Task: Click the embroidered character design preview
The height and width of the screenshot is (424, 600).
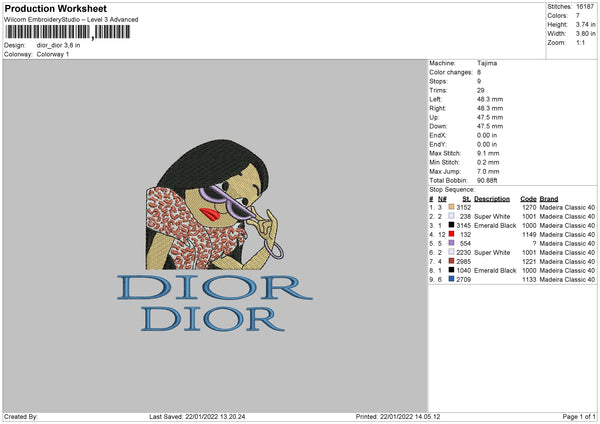Action: coord(214,205)
